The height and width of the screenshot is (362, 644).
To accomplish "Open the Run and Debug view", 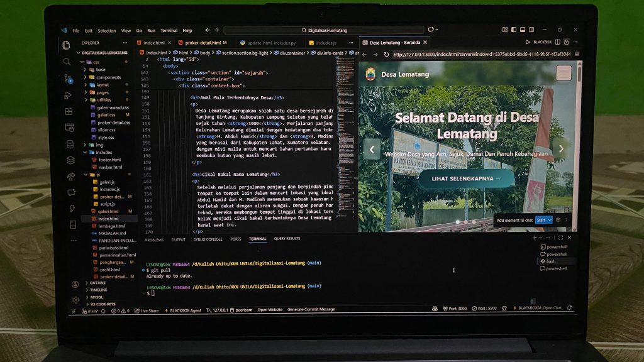I will [x=69, y=95].
